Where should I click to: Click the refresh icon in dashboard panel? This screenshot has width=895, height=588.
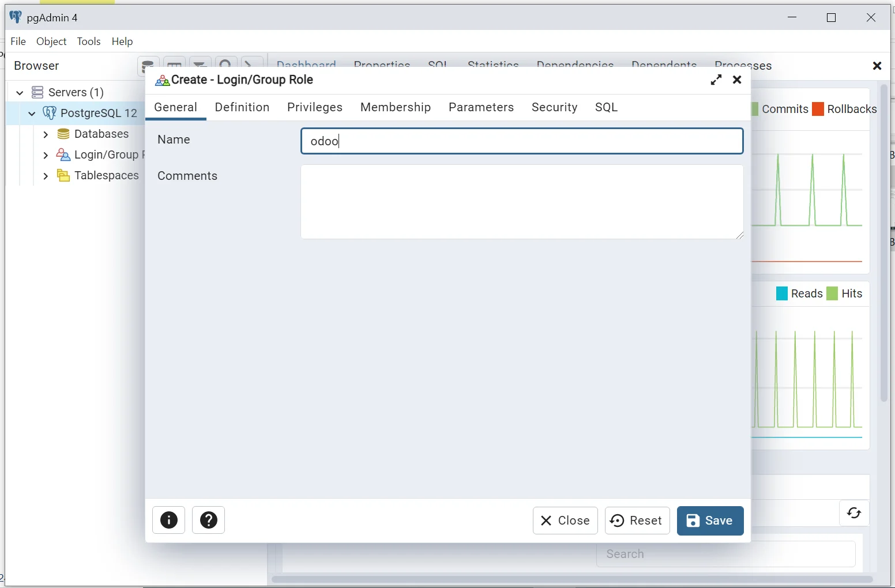854,513
